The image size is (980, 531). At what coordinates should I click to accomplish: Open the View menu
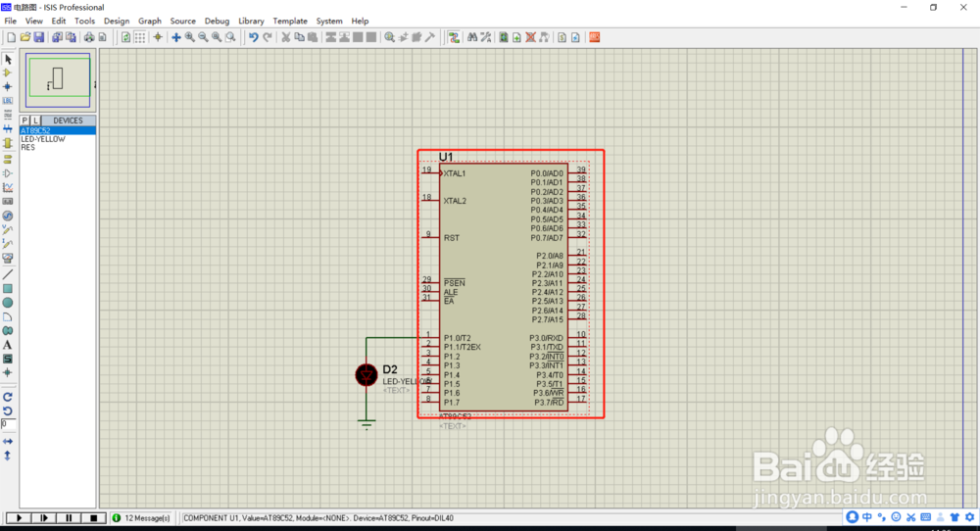(33, 21)
